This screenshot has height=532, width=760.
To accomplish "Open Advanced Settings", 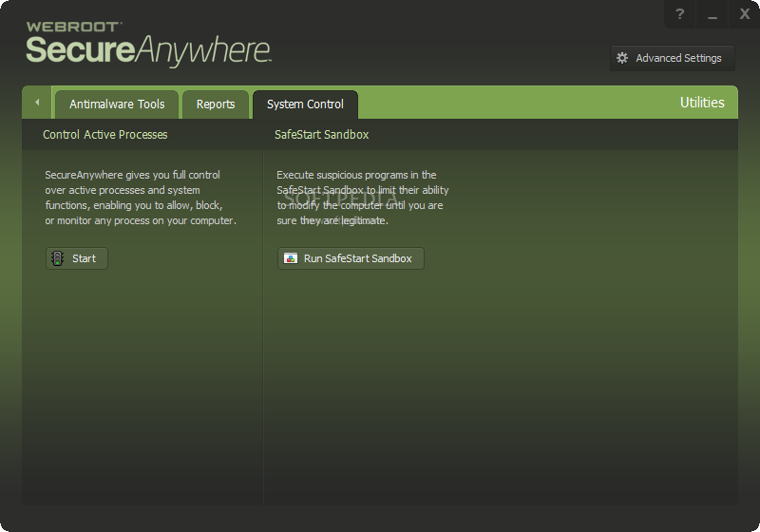I will (673, 58).
